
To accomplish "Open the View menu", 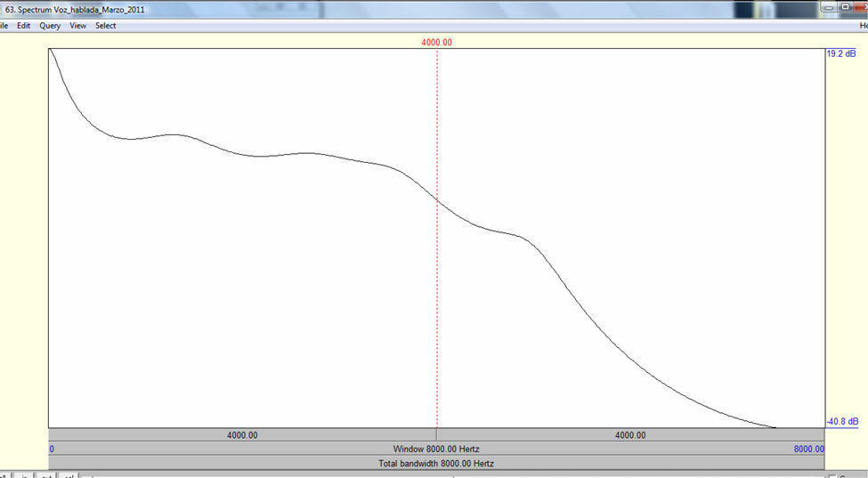I will (78, 26).
